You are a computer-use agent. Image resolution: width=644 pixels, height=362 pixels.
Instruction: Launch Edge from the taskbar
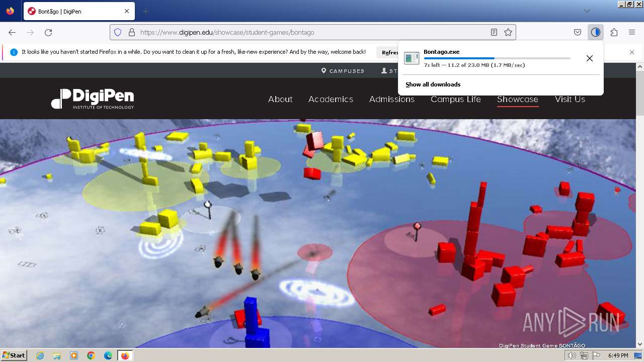pos(108,355)
